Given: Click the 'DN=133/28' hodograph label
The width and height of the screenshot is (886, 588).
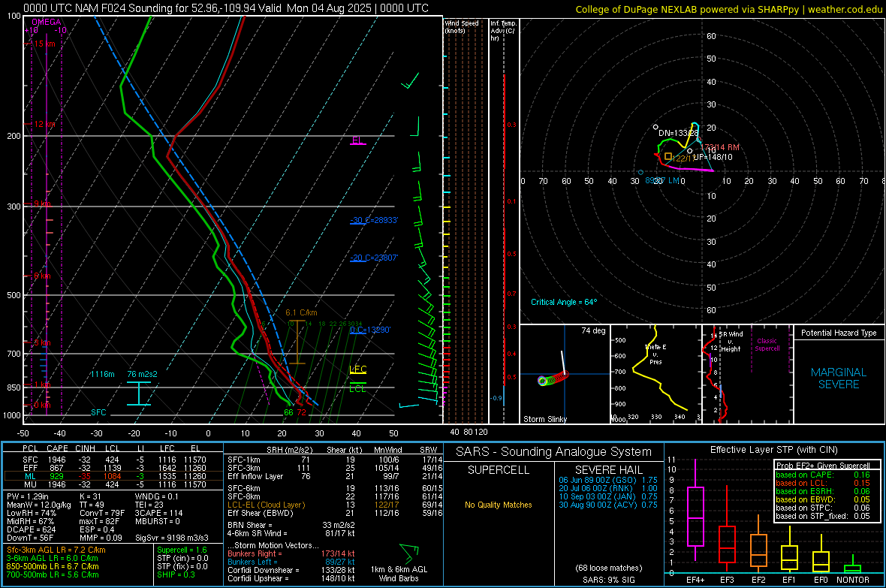Looking at the screenshot, I should 678,134.
